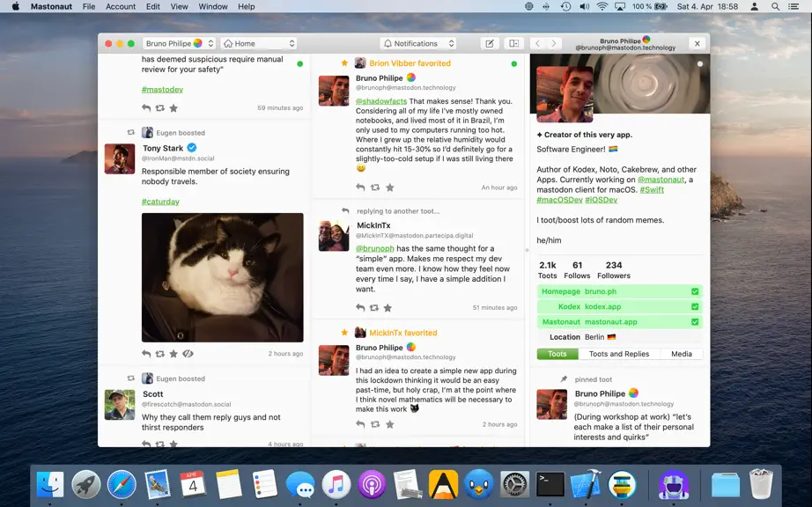Go forward in sidebar navigation
Image resolution: width=812 pixels, height=507 pixels.
point(554,43)
